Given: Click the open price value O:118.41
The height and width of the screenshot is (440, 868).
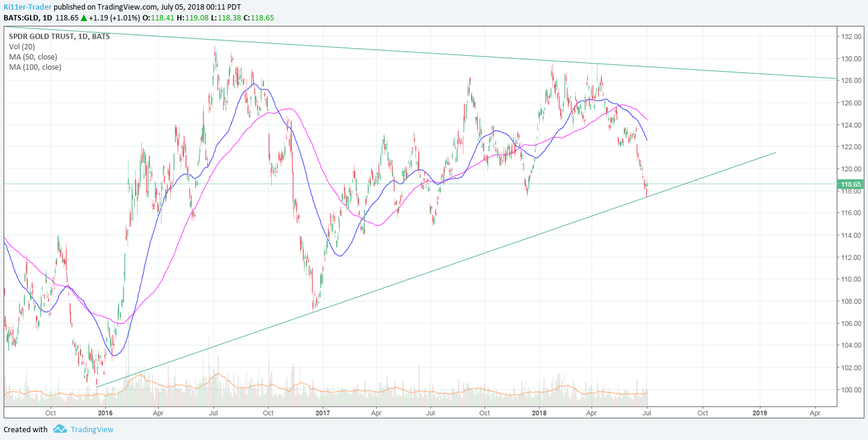Looking at the screenshot, I should click(158, 17).
